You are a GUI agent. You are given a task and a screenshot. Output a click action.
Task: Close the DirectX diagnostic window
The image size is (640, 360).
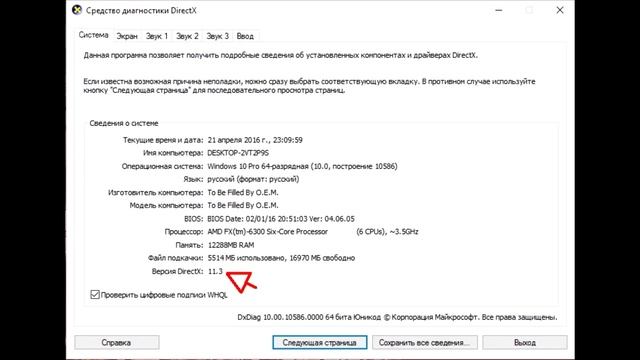point(560,11)
